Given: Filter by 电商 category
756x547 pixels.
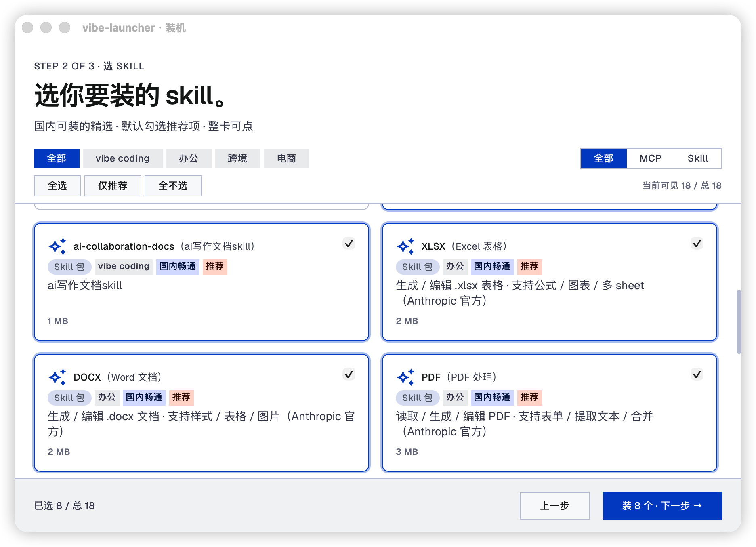Looking at the screenshot, I should pos(286,158).
